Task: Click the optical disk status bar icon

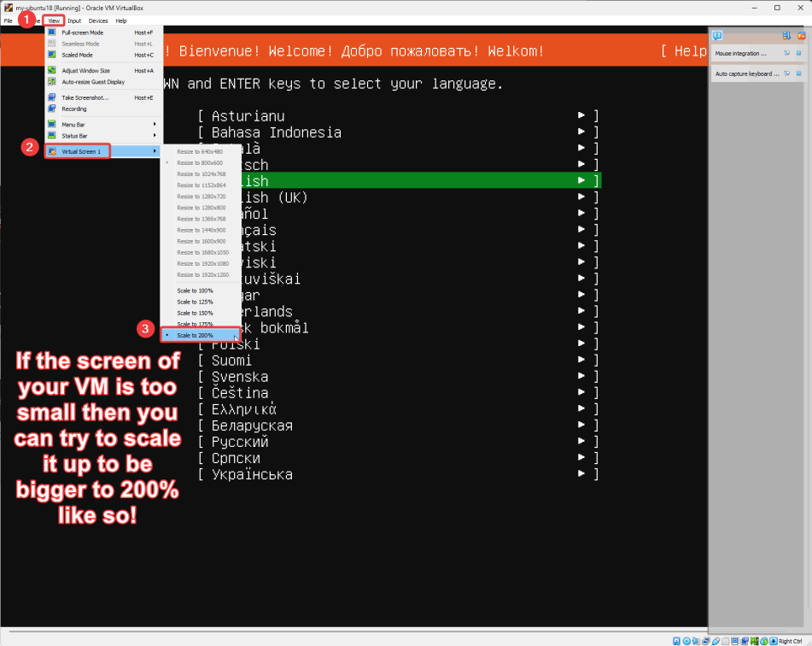Action: (686, 642)
